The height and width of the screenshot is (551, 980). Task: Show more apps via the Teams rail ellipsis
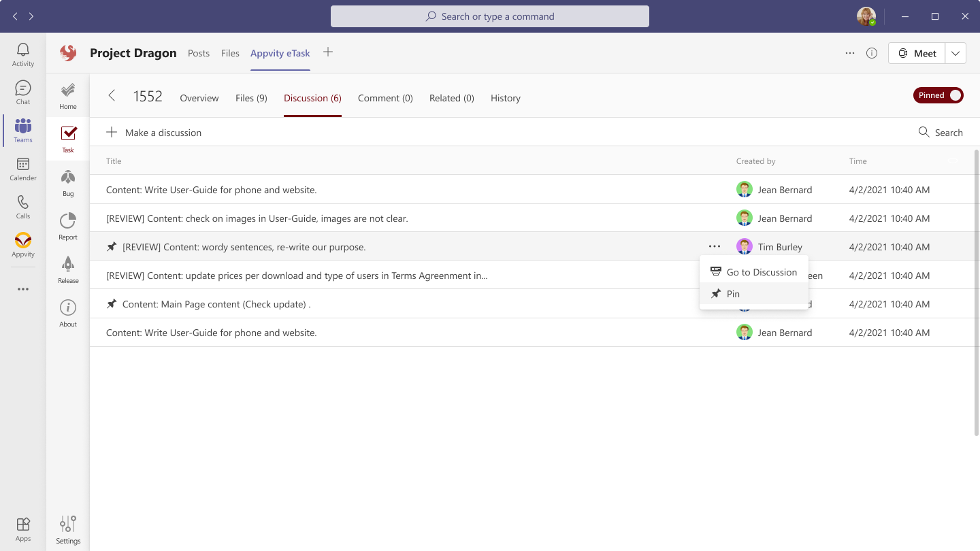(22, 288)
